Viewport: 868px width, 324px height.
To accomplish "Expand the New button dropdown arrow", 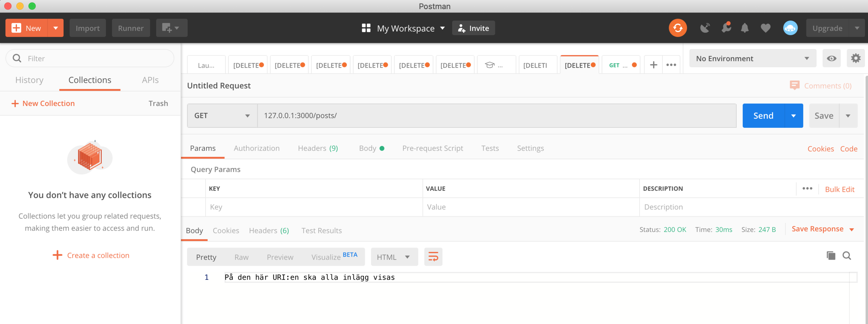I will (56, 28).
